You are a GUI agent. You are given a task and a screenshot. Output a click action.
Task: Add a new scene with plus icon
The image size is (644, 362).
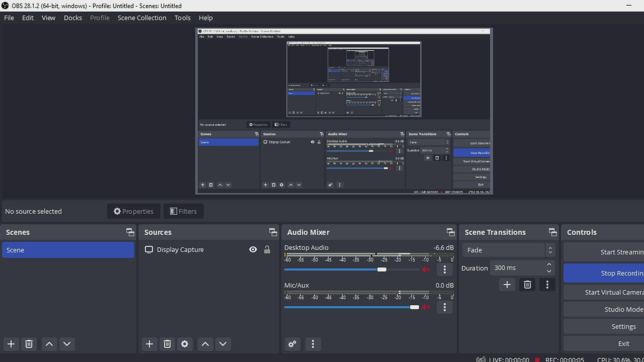coord(11,344)
